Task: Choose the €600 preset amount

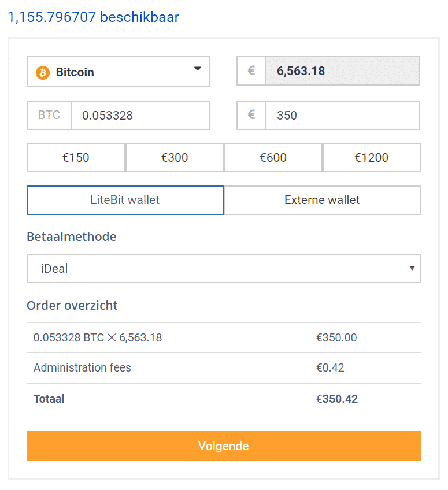Action: coord(273,158)
